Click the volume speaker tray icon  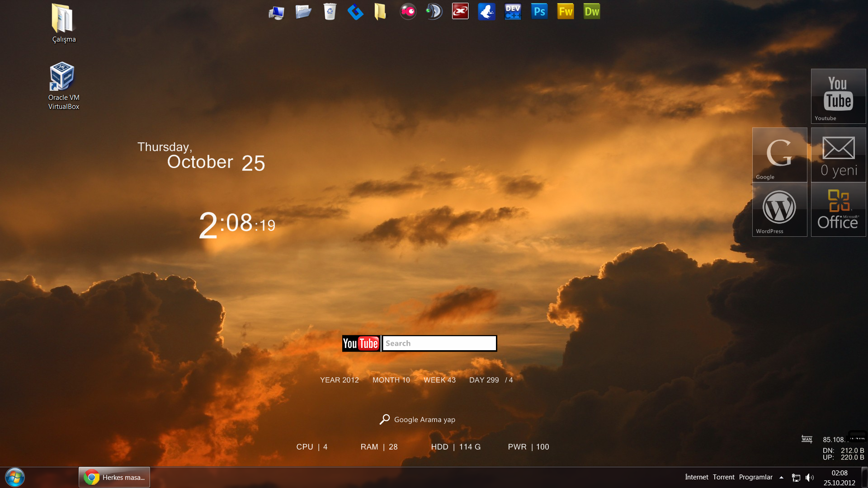click(810, 478)
